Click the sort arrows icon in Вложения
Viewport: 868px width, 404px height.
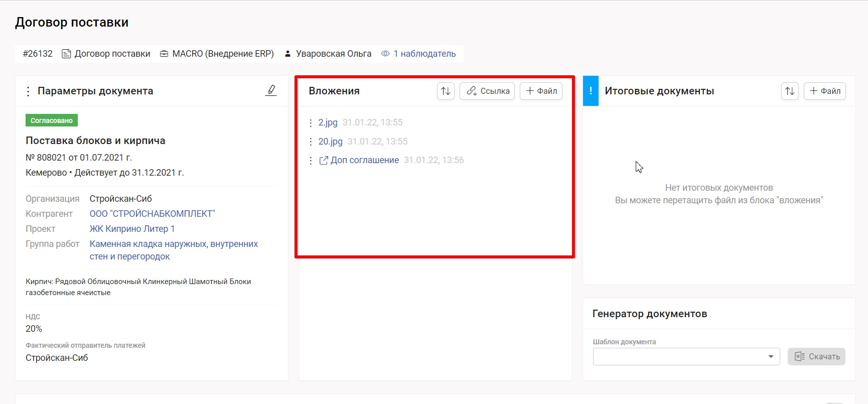click(x=446, y=91)
